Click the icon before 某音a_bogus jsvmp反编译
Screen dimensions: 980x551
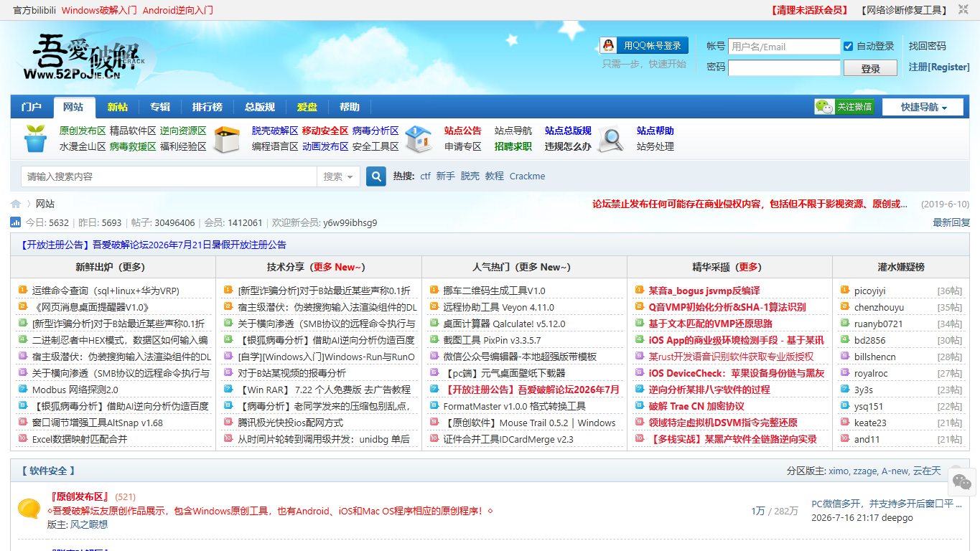click(639, 291)
